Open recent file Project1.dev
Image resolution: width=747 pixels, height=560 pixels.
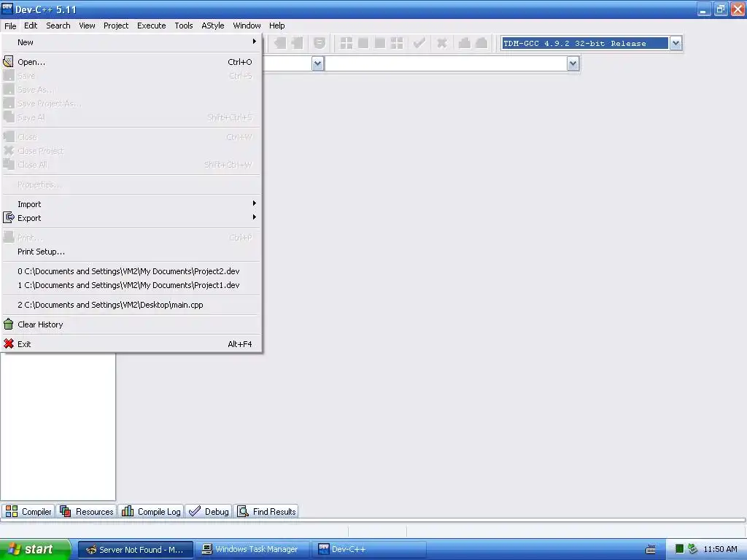pos(131,285)
